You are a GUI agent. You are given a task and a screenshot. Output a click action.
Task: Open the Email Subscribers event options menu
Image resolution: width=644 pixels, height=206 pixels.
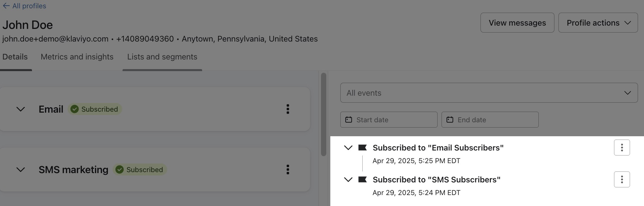622,147
